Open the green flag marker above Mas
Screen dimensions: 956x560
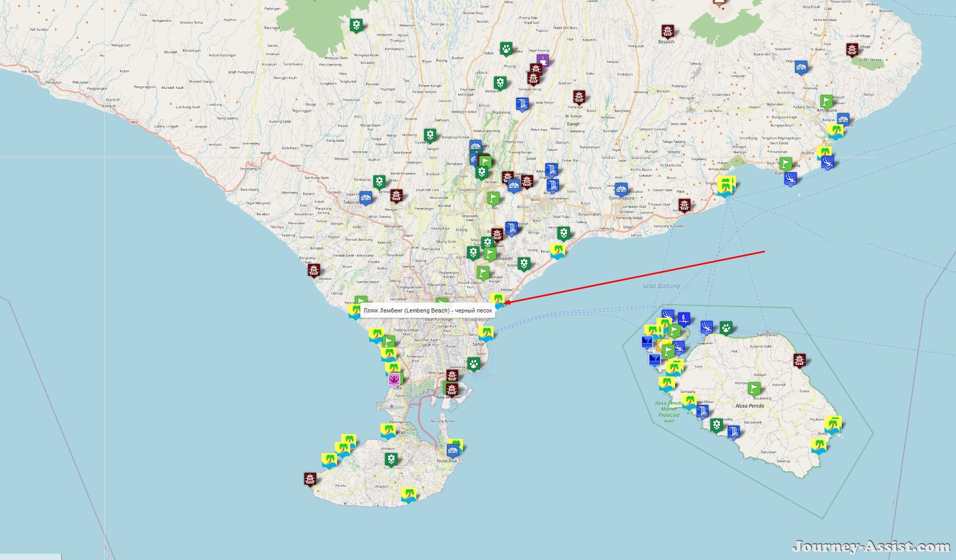click(x=493, y=199)
